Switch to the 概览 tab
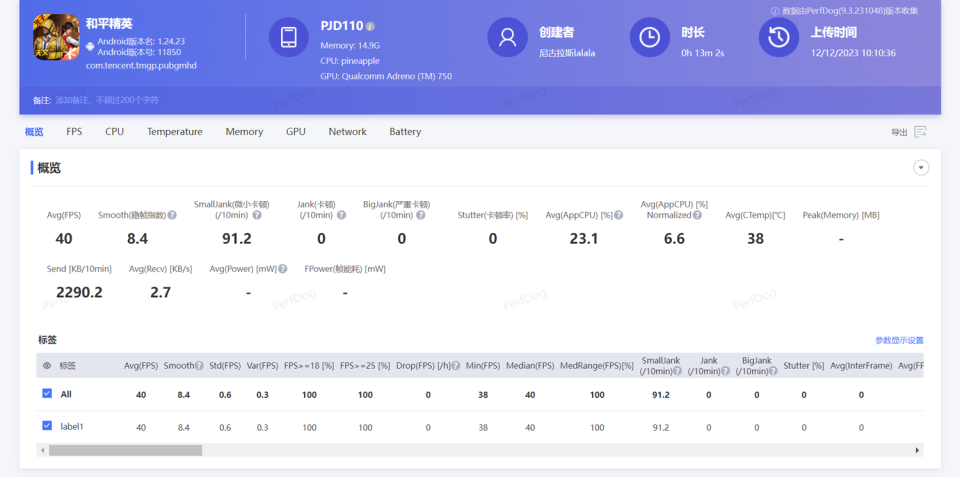 [x=34, y=132]
